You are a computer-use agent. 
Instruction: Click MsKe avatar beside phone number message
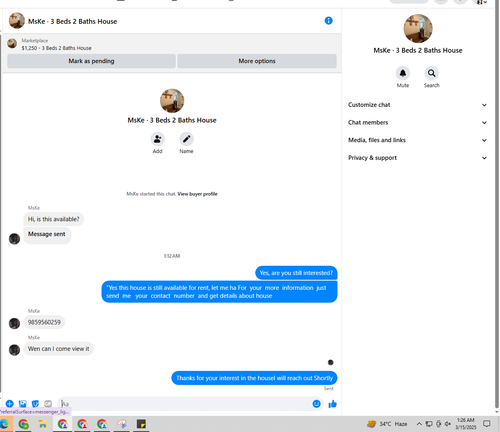tap(14, 323)
